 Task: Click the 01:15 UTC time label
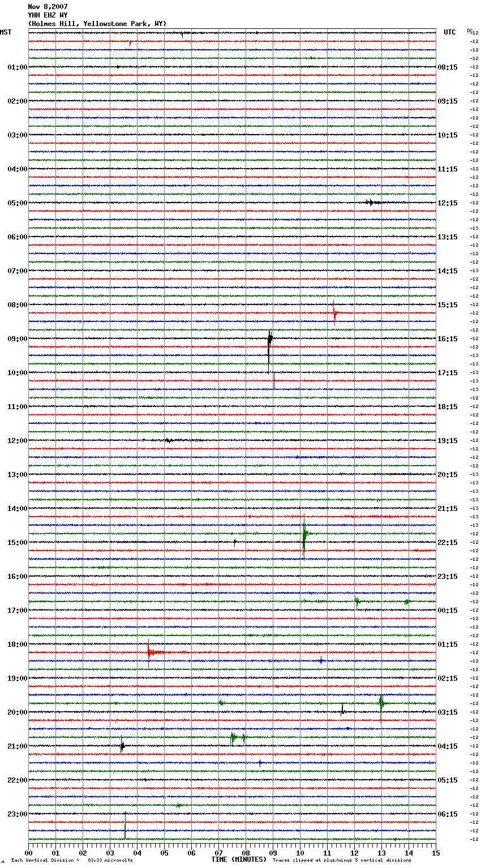pyautogui.click(x=448, y=644)
